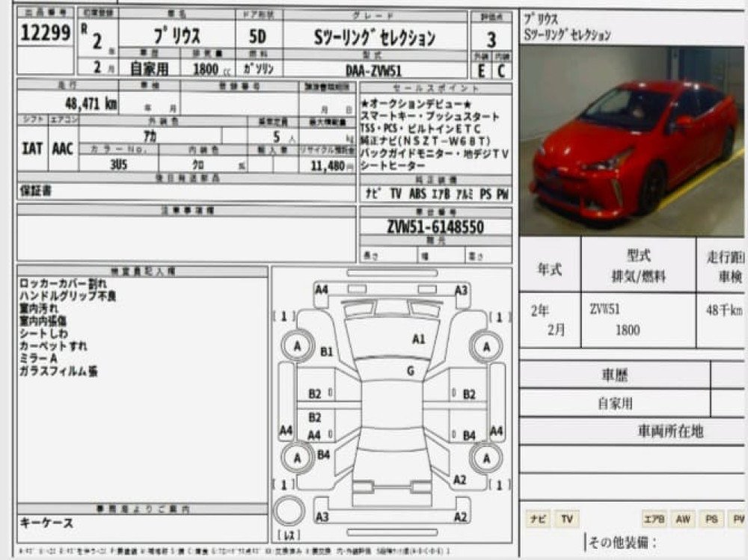The width and height of the screenshot is (748, 560).
Task: Click the ナビ equipment badge under the photo
Action: pyautogui.click(x=536, y=518)
